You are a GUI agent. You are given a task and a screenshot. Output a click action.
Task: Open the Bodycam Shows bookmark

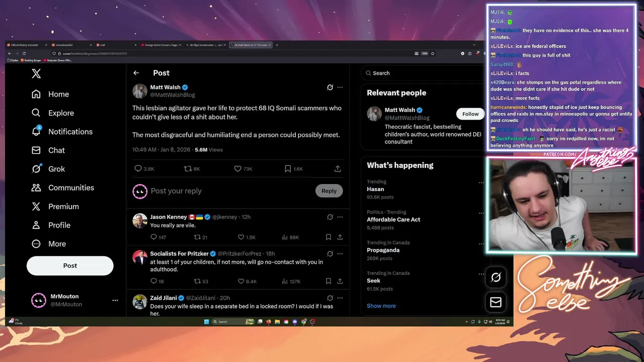(58, 60)
